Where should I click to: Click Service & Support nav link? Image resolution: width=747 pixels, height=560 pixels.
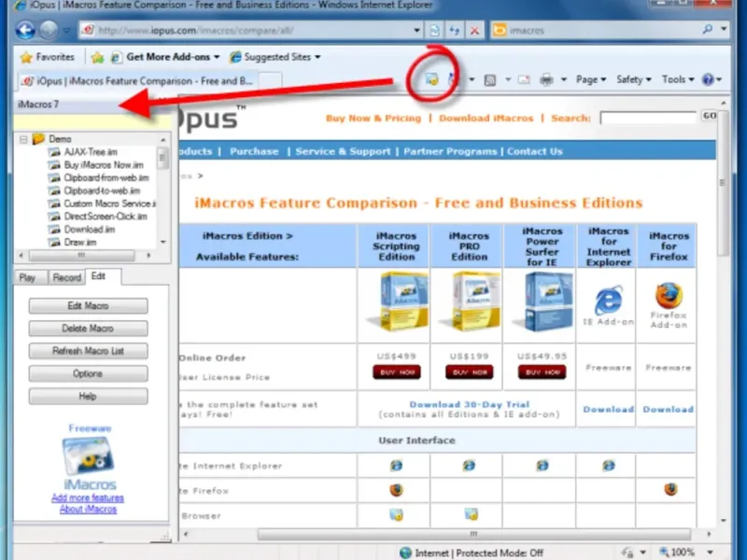click(343, 151)
